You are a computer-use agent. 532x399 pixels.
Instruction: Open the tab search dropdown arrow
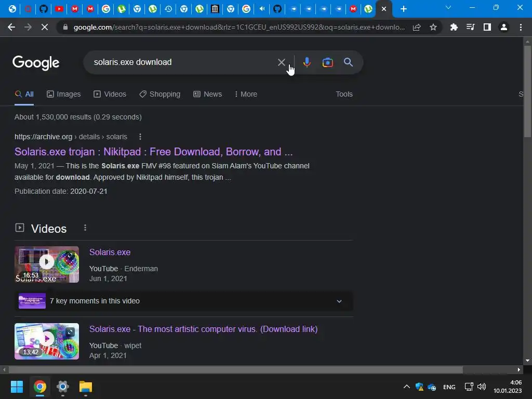(448, 7)
